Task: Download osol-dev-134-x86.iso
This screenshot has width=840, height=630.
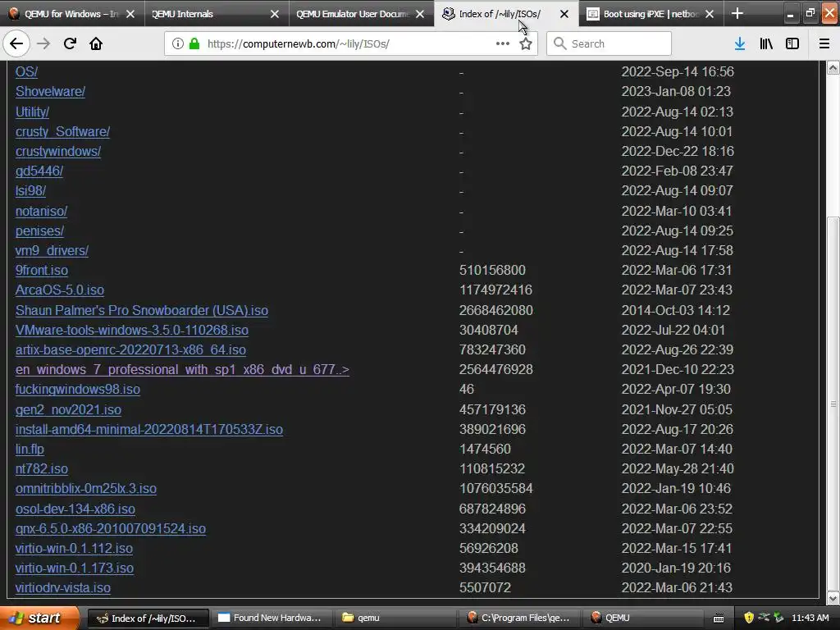Action: 75,509
